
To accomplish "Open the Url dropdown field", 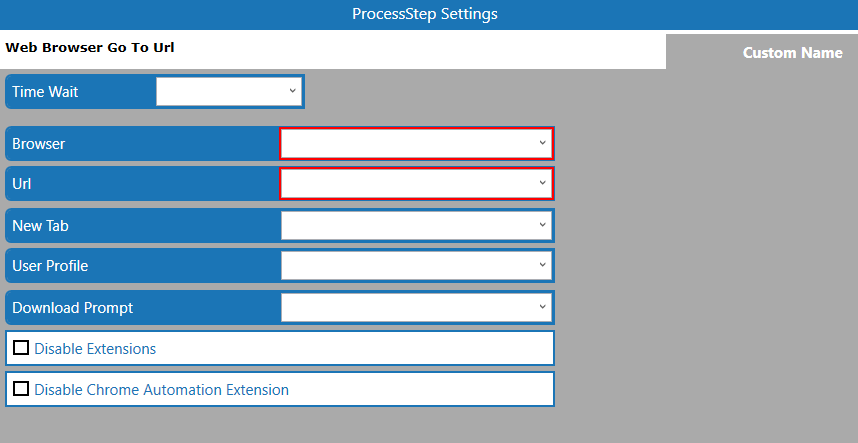I will [x=416, y=183].
